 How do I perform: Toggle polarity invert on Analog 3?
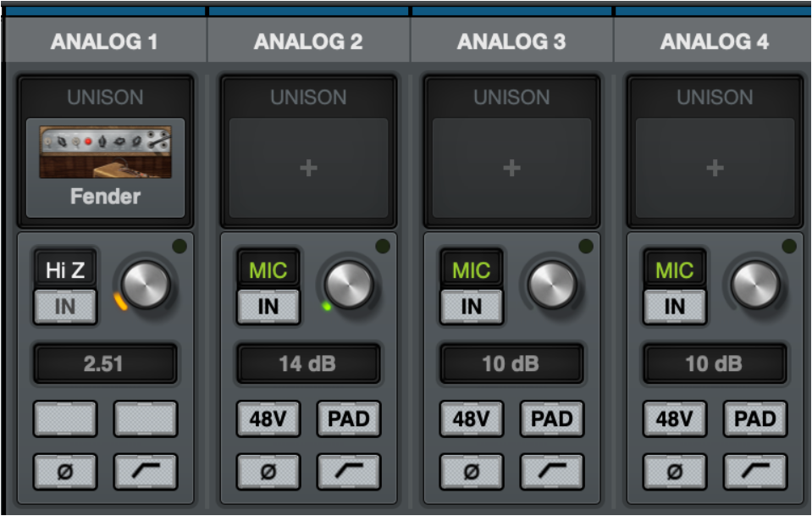(x=472, y=471)
